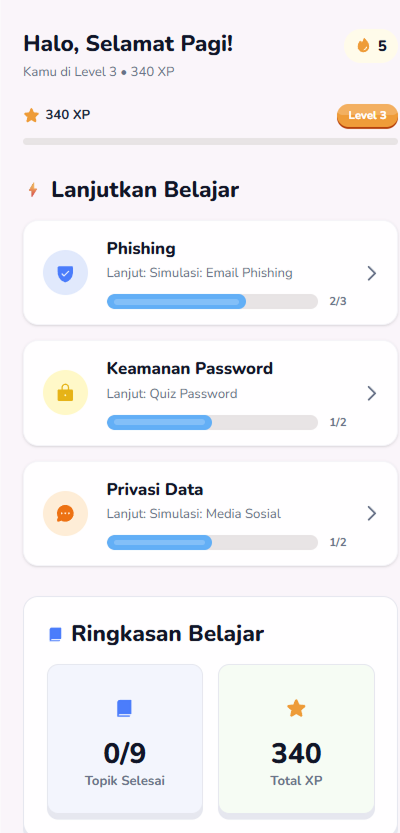Open the Total XP summary card
Viewport: 400px width, 833px height.
296,741
